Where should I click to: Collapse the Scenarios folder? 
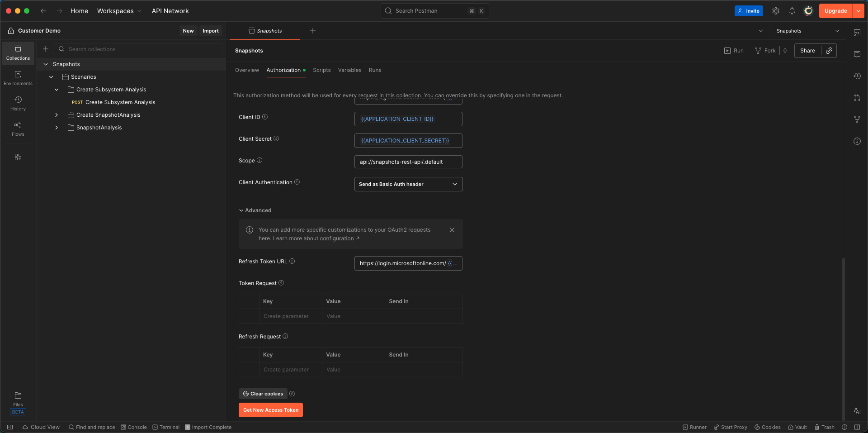51,76
